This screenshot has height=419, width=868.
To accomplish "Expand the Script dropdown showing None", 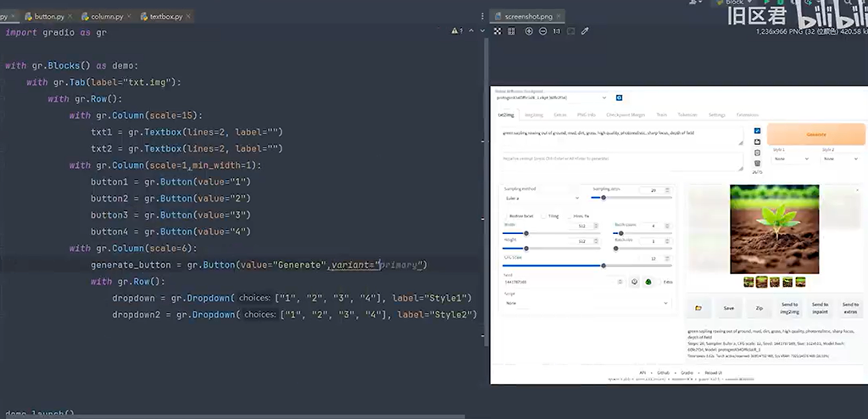I will 587,303.
